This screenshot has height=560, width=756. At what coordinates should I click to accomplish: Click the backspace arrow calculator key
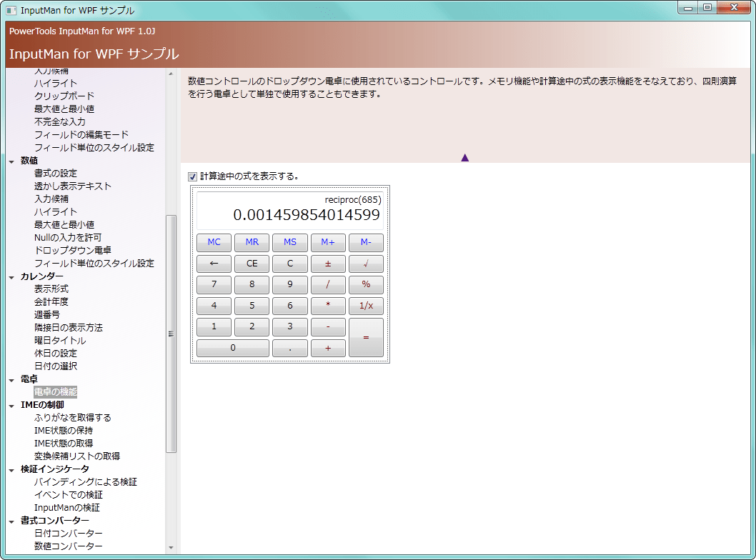[x=214, y=264]
